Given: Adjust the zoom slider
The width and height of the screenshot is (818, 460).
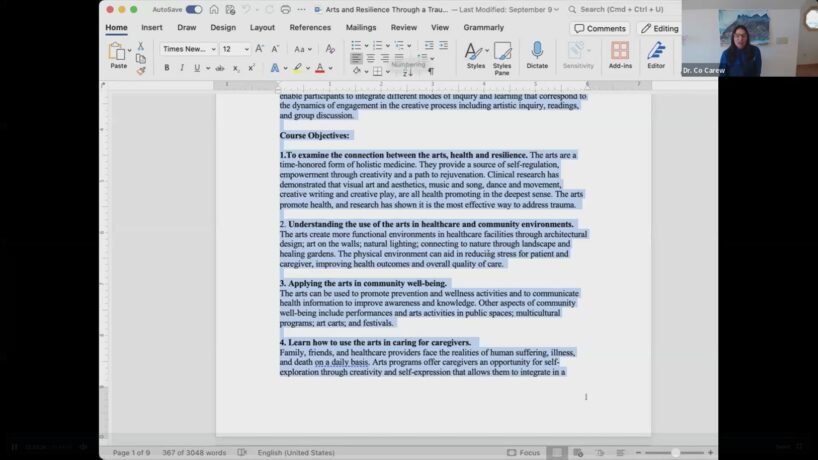Looking at the screenshot, I should [677, 452].
